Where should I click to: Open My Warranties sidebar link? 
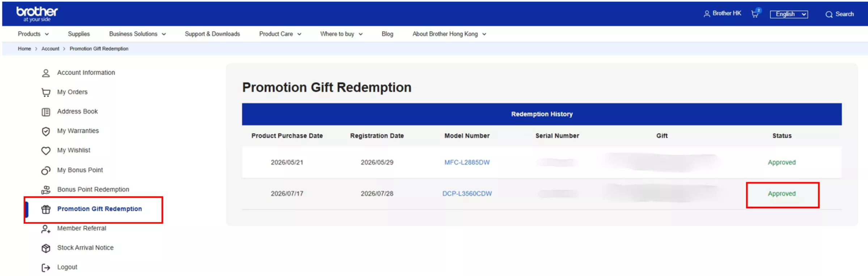(x=78, y=131)
